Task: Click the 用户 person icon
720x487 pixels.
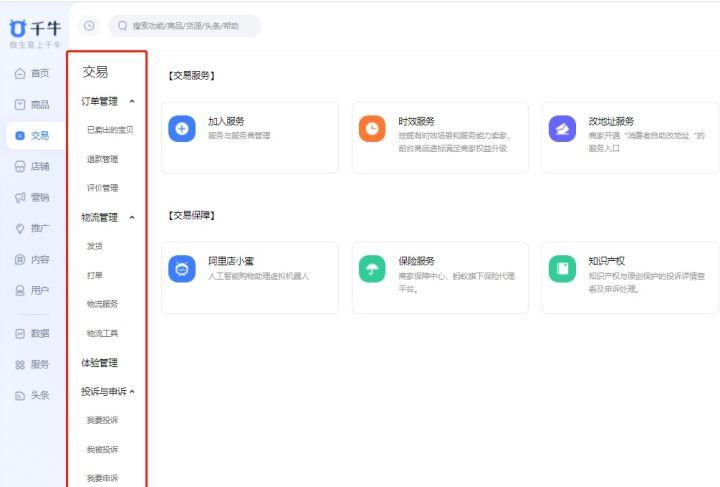Action: (x=20, y=290)
